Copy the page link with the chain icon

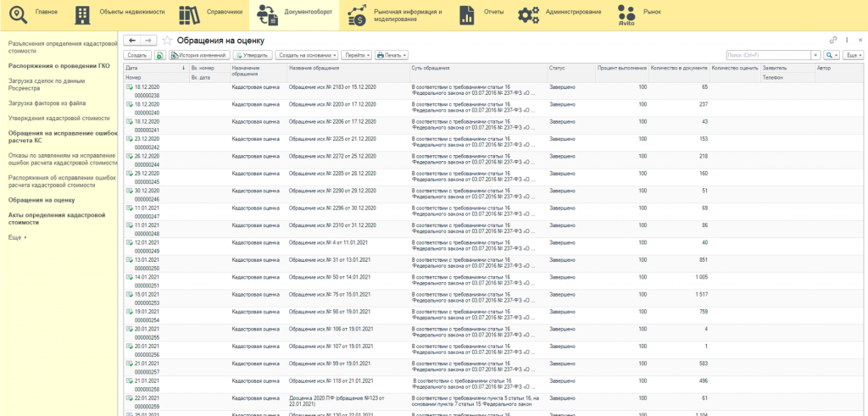coord(832,40)
